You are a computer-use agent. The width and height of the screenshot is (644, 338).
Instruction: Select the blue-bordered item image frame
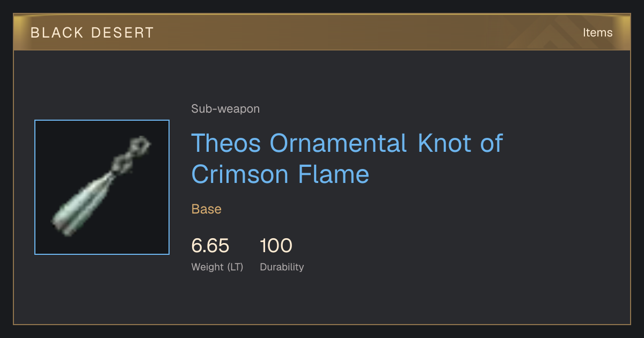tap(102, 187)
